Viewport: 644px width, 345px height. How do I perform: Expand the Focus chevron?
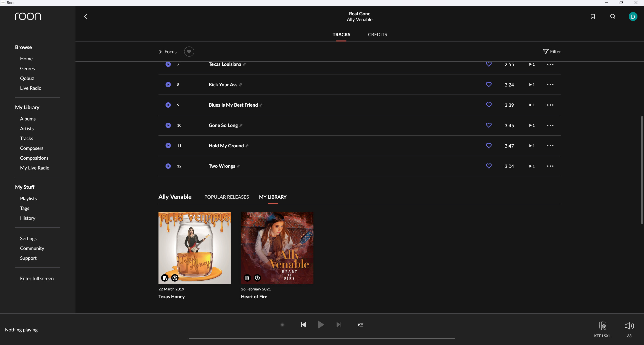(160, 52)
